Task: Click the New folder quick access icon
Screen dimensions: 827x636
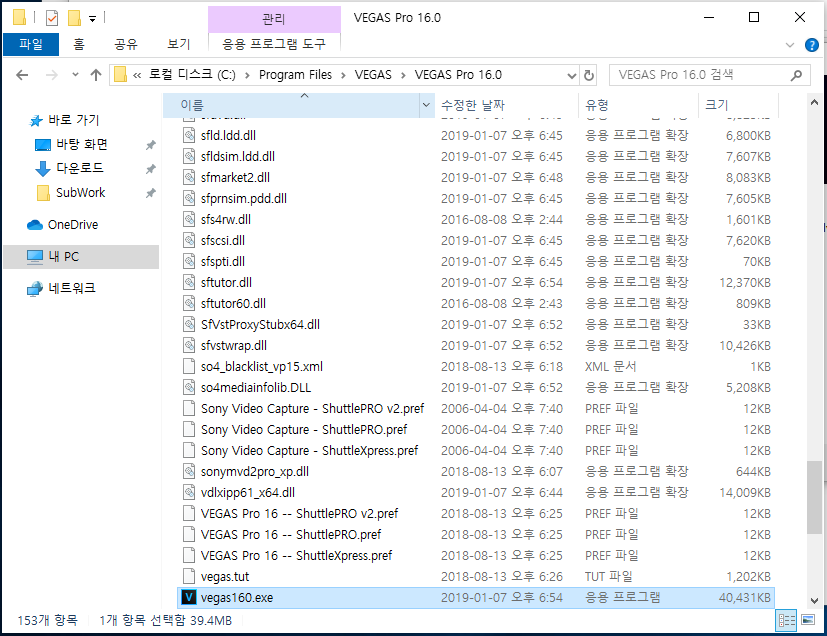Action: (74, 18)
